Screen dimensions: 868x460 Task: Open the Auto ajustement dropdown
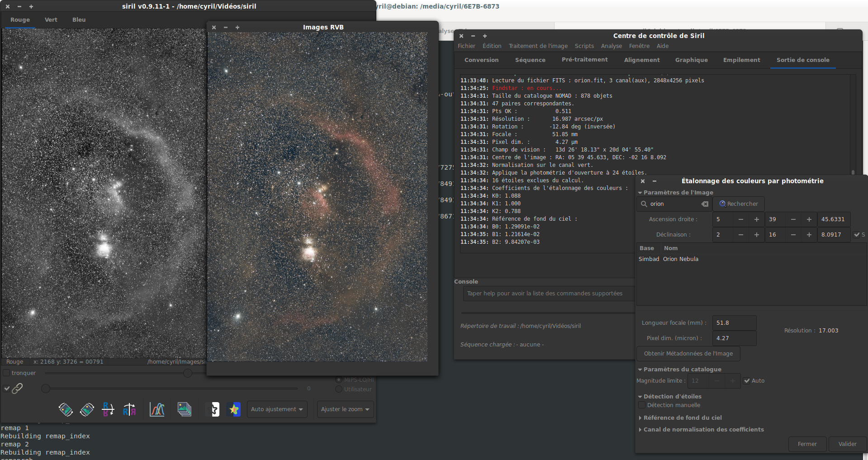click(277, 409)
